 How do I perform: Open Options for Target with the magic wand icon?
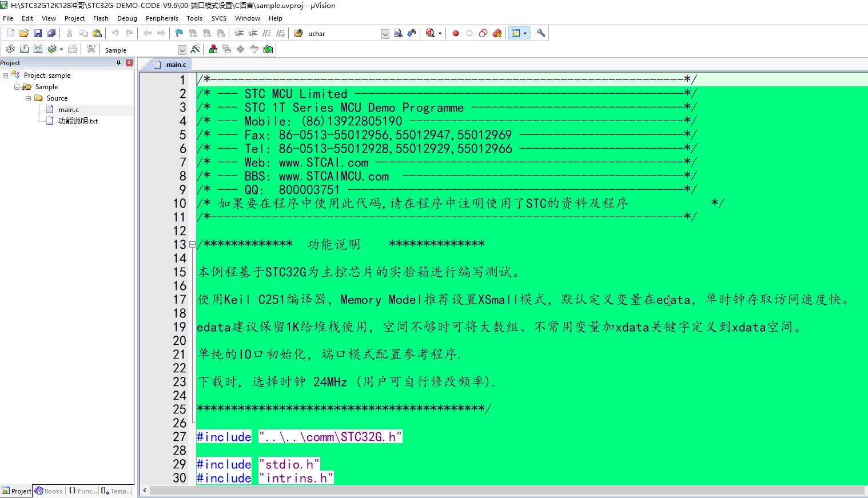tap(195, 49)
